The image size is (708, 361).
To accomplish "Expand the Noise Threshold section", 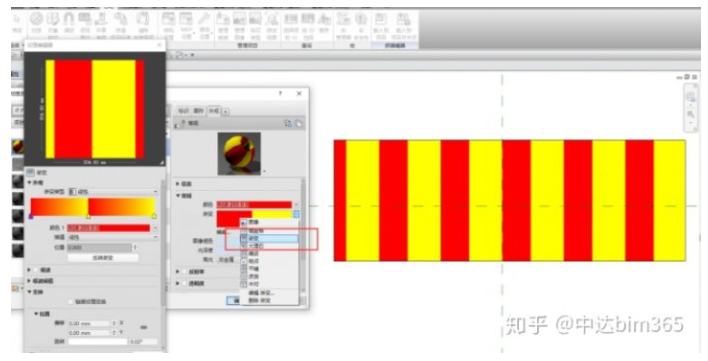I will click(x=30, y=281).
